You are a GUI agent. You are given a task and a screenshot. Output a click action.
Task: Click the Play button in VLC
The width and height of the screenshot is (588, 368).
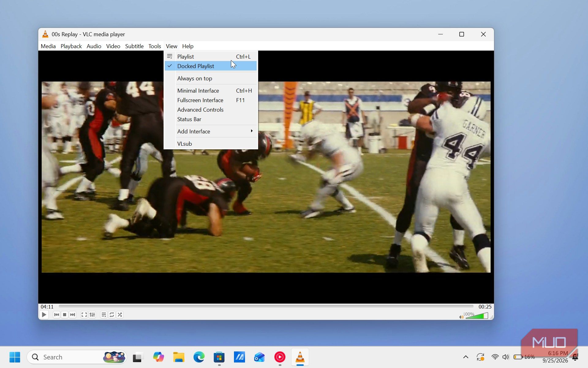pyautogui.click(x=44, y=315)
